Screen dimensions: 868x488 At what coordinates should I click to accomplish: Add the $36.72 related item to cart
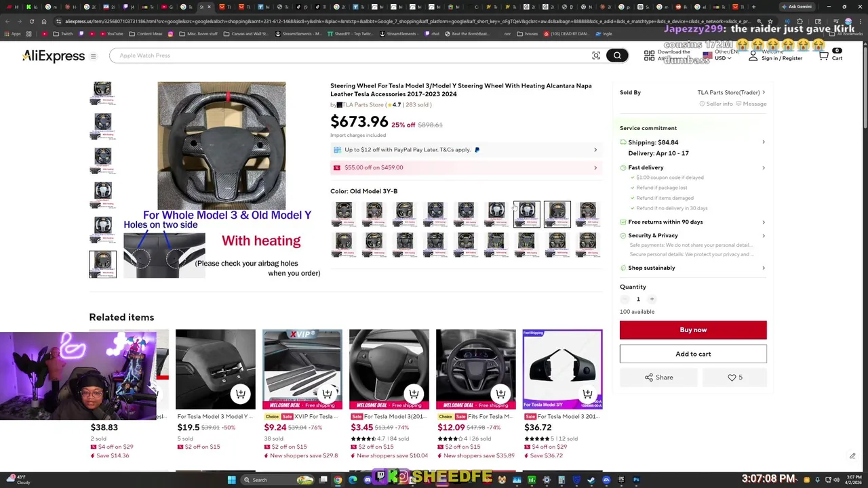(587, 394)
